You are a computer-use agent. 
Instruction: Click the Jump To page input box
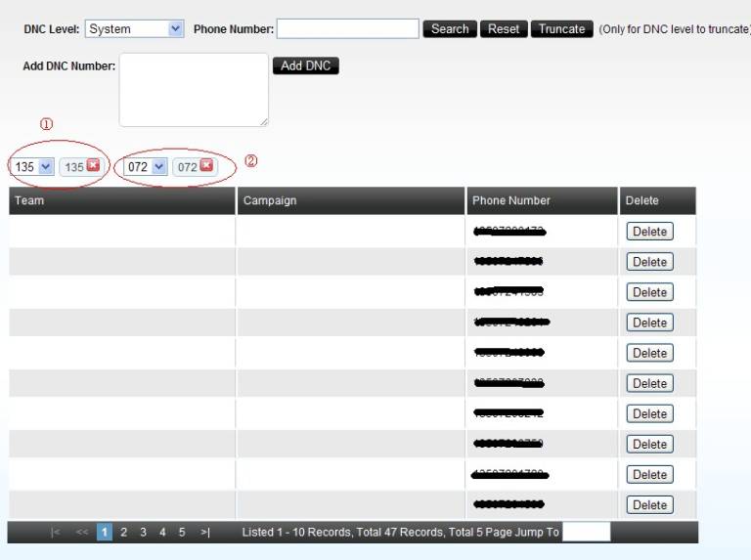point(586,533)
